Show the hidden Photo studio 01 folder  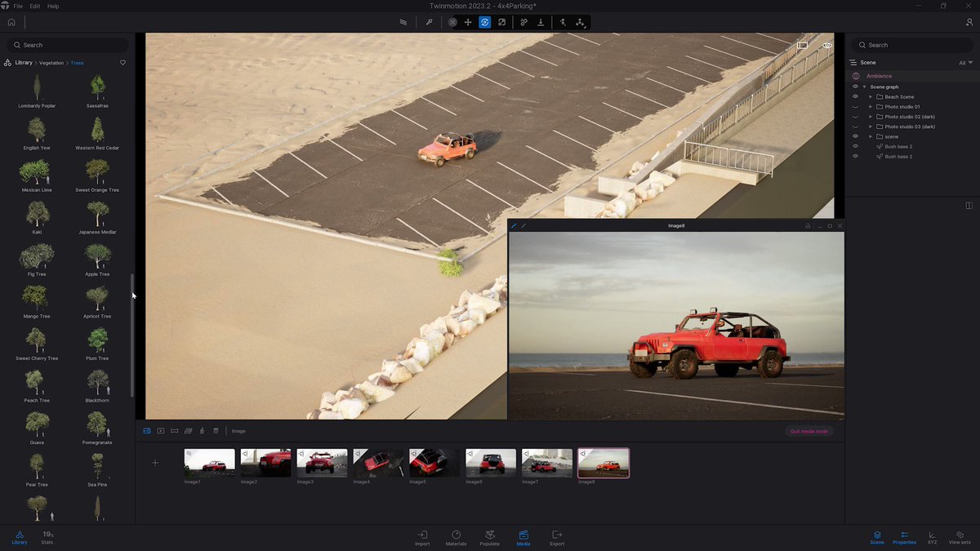855,107
